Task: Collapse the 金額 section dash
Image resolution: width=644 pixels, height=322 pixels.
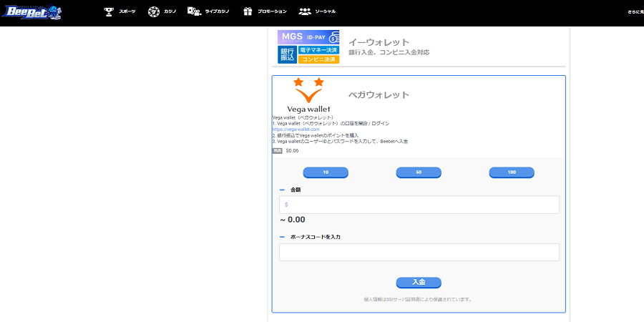Action: pyautogui.click(x=282, y=190)
